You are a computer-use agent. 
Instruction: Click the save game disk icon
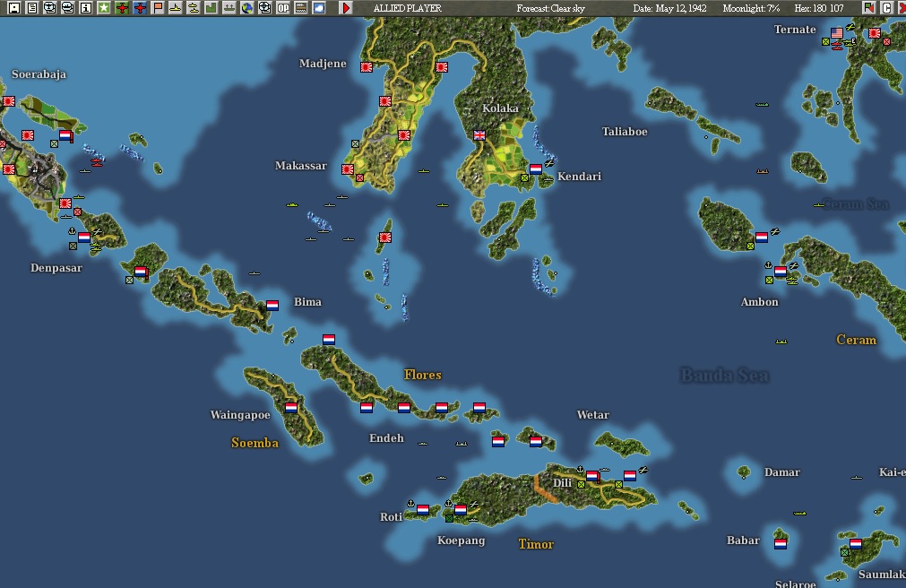[x=13, y=7]
